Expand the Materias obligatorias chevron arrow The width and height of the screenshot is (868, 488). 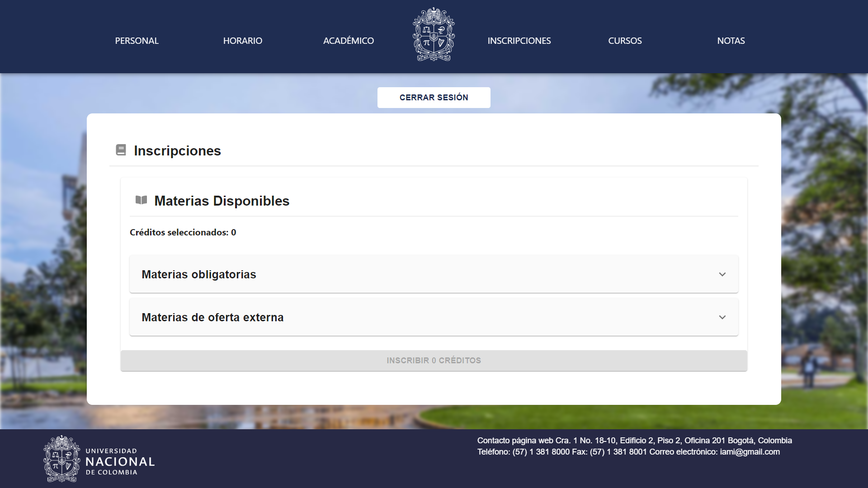tap(722, 274)
